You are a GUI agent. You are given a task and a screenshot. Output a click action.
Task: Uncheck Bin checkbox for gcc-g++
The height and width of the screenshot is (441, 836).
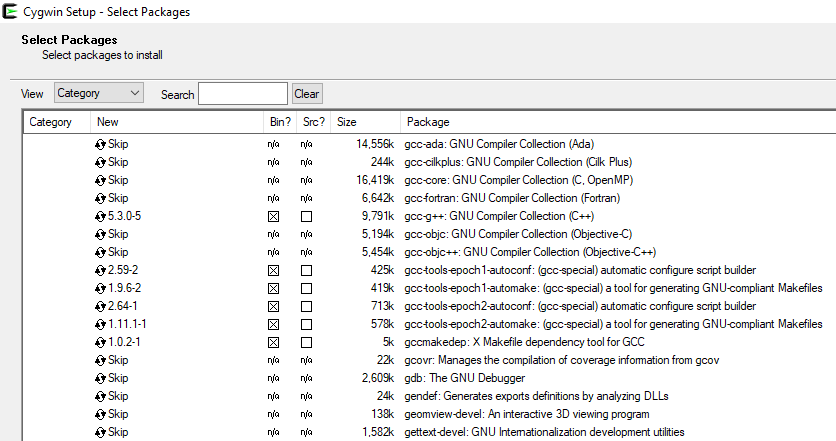[274, 217]
